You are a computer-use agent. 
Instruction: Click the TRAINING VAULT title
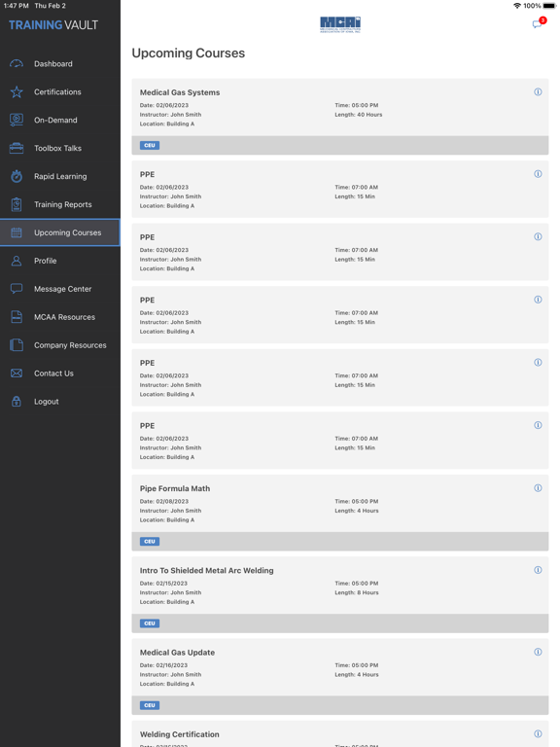click(53, 25)
